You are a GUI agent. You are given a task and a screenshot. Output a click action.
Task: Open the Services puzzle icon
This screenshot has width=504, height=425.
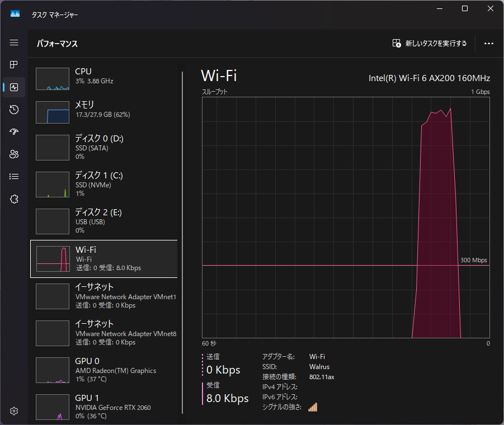(14, 199)
